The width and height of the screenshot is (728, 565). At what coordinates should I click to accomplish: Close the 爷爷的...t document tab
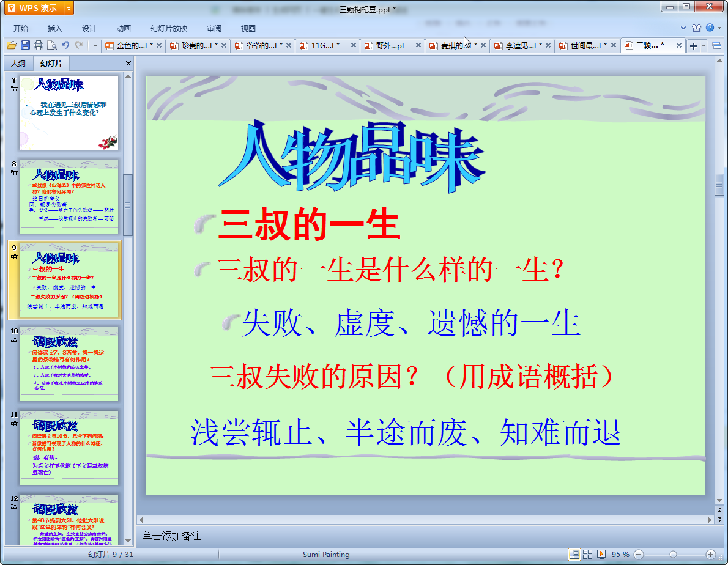(x=289, y=45)
